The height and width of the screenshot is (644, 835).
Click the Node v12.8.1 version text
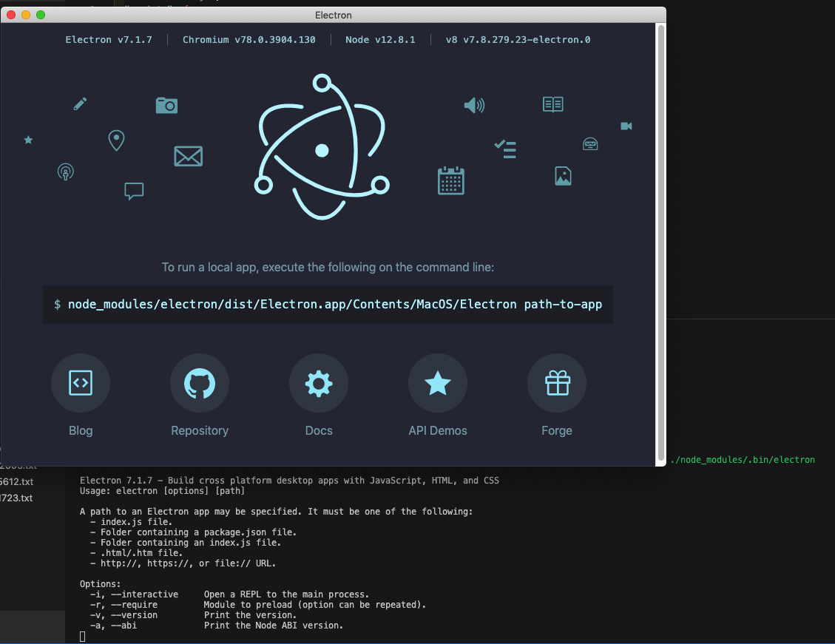[380, 39]
